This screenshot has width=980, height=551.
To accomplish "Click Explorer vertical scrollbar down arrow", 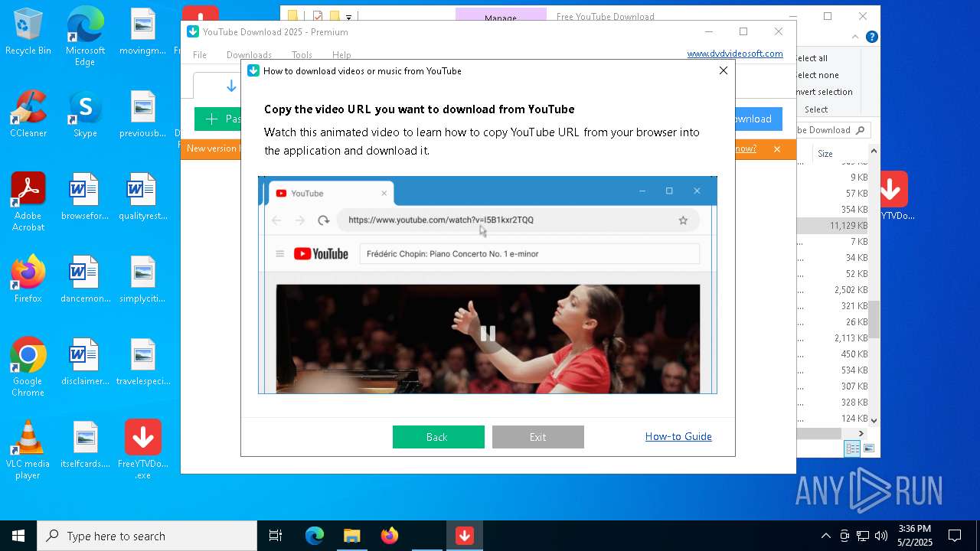I will click(x=874, y=419).
